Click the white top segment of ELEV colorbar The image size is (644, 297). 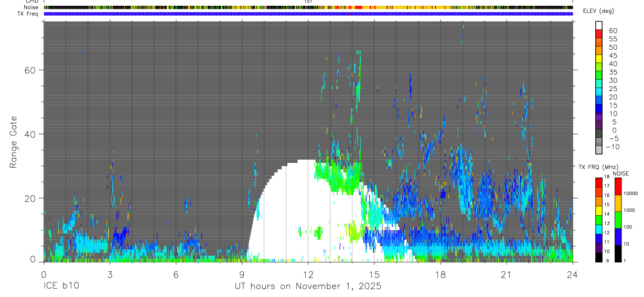(599, 25)
